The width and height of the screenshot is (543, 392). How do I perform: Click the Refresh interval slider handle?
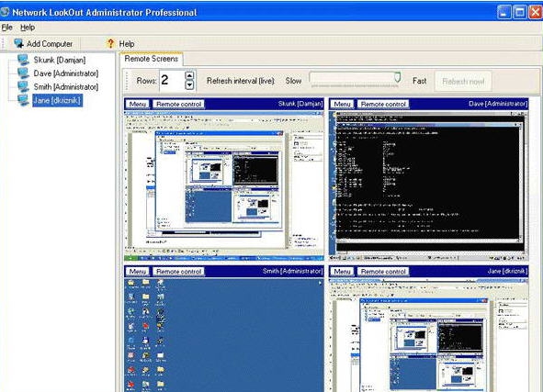[x=398, y=77]
